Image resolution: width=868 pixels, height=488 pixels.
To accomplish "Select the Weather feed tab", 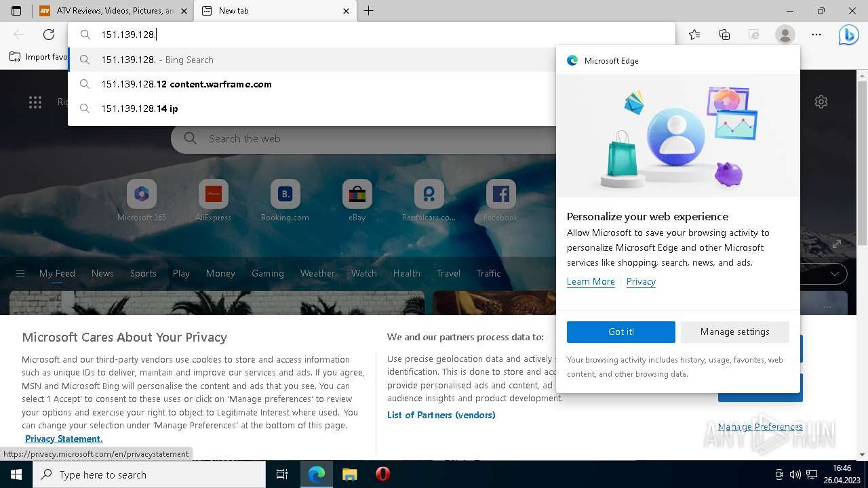I will tap(317, 273).
